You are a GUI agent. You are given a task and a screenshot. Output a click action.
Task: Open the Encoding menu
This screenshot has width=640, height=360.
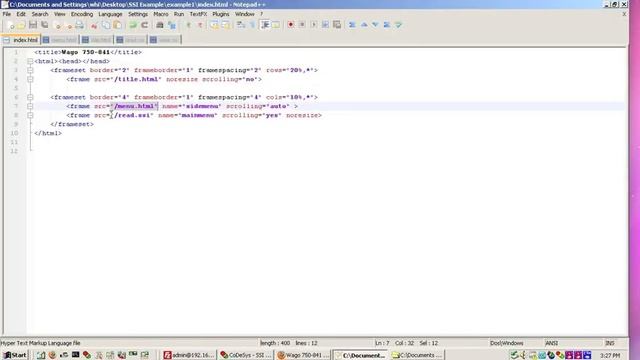[x=82, y=14]
